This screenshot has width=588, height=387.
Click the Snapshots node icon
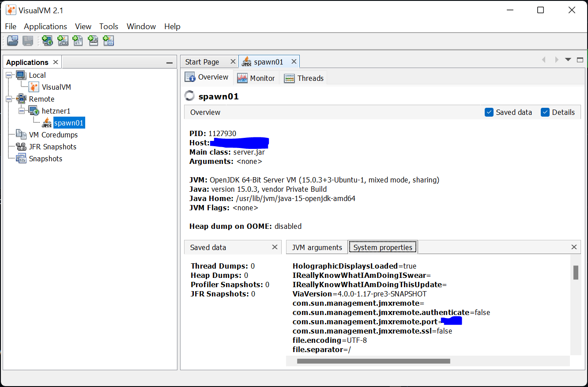21,159
